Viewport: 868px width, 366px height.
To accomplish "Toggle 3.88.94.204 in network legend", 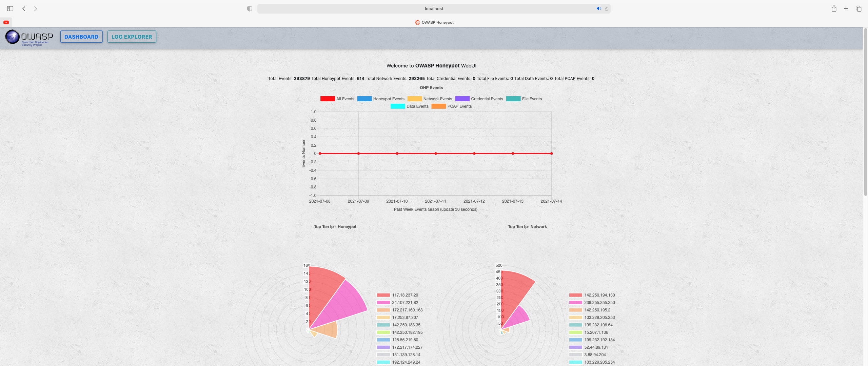I will pyautogui.click(x=576, y=355).
